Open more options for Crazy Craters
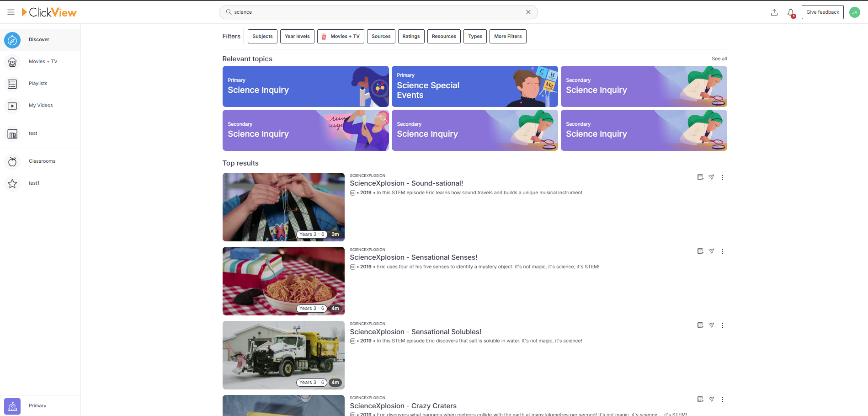 tap(723, 400)
